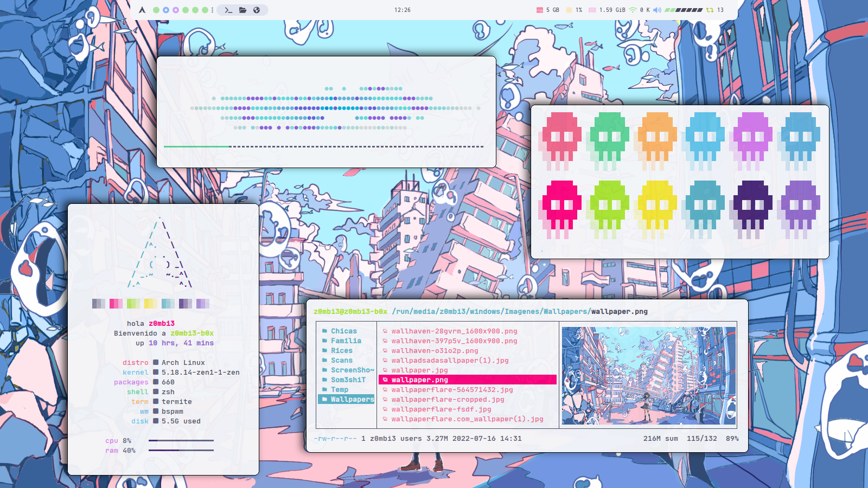Click the image file icon of wallpaper.png
Screen dimensions: 868x488
click(x=385, y=380)
